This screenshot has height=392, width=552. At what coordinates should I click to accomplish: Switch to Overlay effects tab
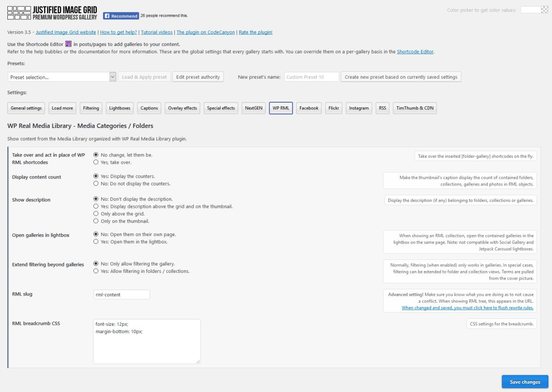pos(183,108)
